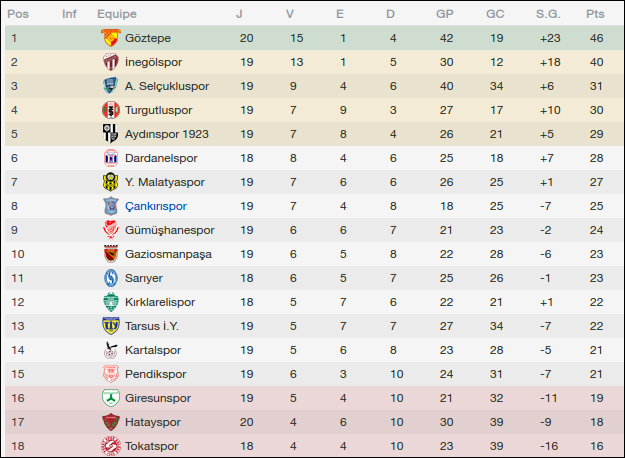Viewport: 625px width, 458px height.
Task: Click the Pos column header
Action: 18,14
